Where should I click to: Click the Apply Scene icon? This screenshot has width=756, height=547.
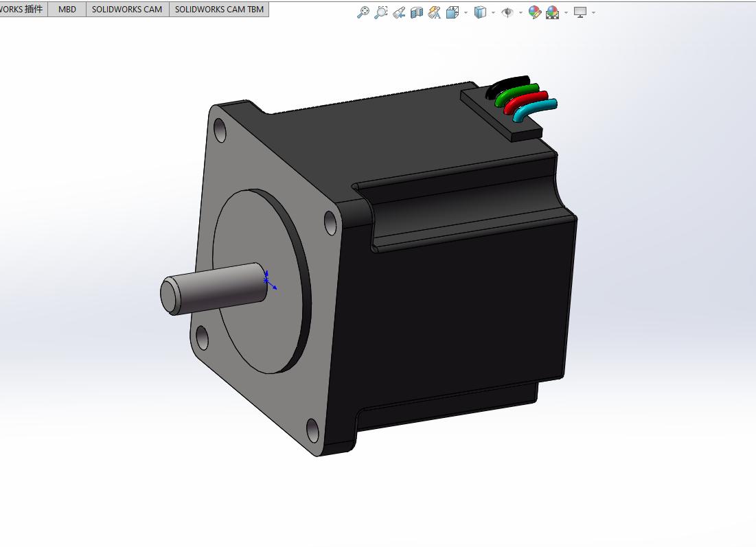click(553, 12)
